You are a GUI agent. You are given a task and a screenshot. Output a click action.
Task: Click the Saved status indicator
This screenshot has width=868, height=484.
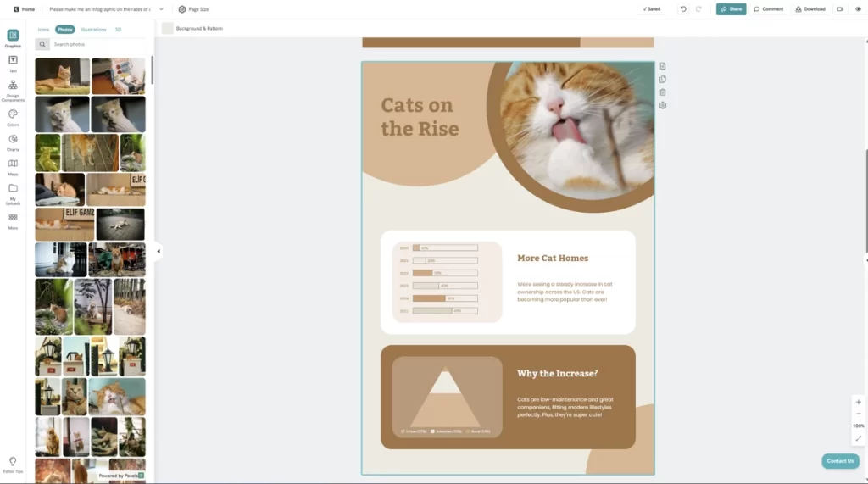651,8
